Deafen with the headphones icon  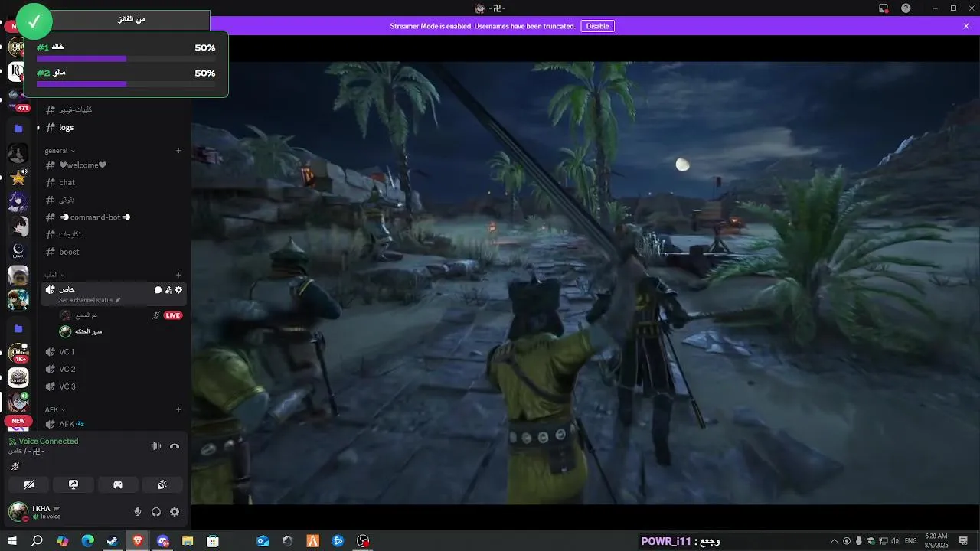(156, 512)
